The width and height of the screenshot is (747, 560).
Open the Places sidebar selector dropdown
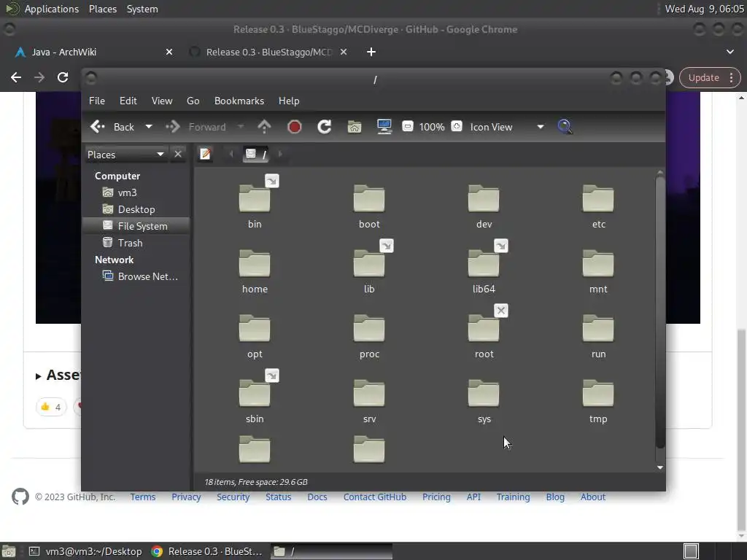pos(125,155)
